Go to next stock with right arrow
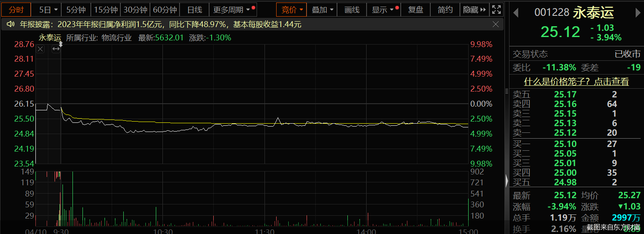Screen dimensions: 644x234 click(x=638, y=13)
